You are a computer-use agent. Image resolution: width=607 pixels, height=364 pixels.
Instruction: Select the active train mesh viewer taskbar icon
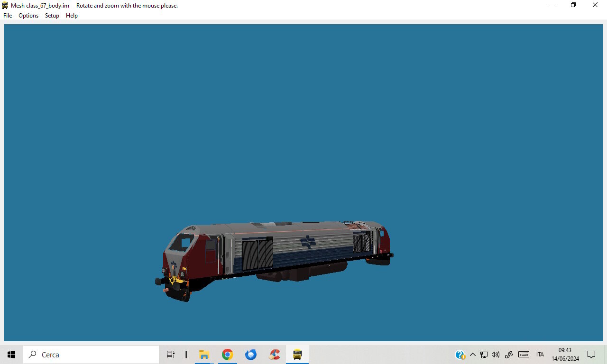(x=297, y=355)
